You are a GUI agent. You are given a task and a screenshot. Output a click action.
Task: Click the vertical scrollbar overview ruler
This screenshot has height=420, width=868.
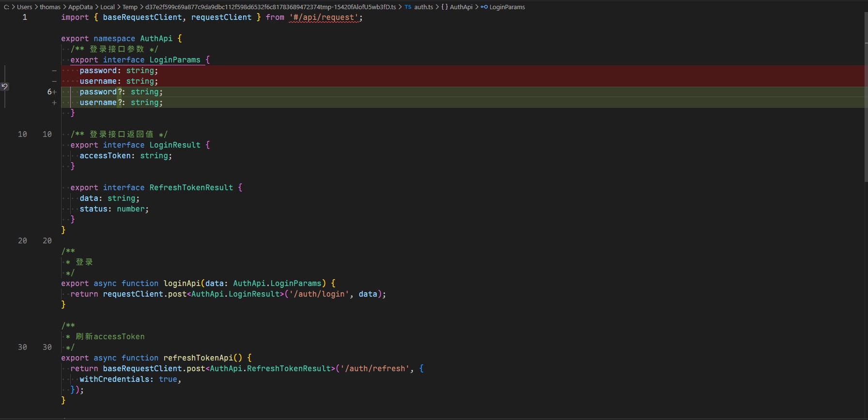pos(866,210)
